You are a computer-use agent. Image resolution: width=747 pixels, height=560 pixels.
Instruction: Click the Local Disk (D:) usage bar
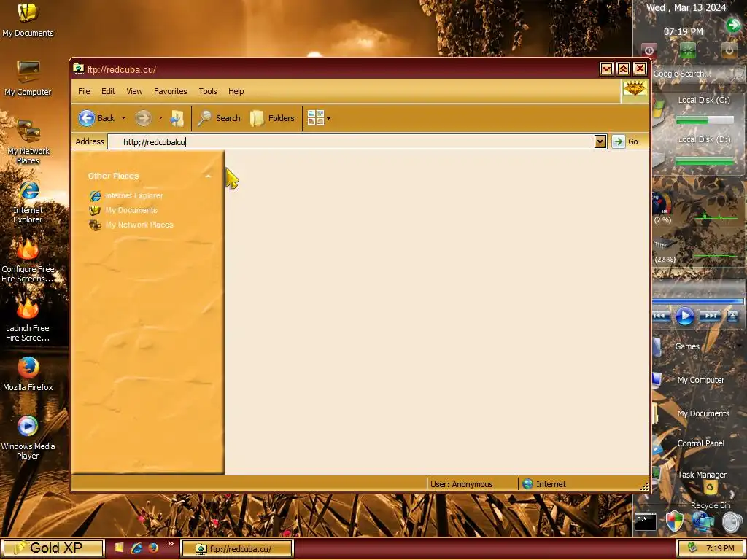tap(705, 161)
